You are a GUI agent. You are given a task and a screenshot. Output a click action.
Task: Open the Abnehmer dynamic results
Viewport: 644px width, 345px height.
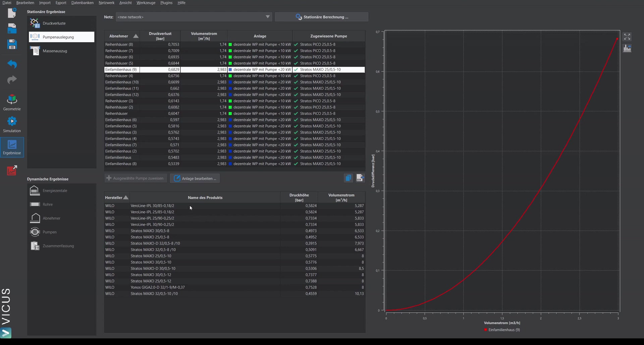tap(62, 218)
